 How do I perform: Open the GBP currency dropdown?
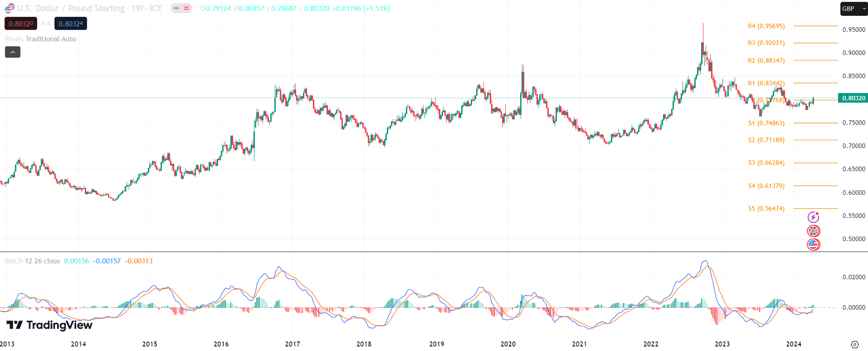pos(854,9)
